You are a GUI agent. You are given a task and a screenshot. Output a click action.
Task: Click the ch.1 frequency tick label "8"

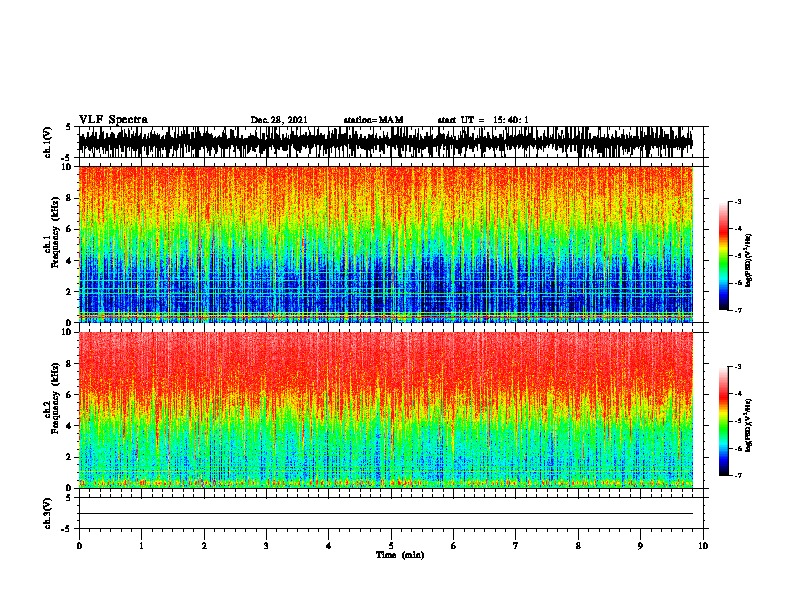coord(69,198)
